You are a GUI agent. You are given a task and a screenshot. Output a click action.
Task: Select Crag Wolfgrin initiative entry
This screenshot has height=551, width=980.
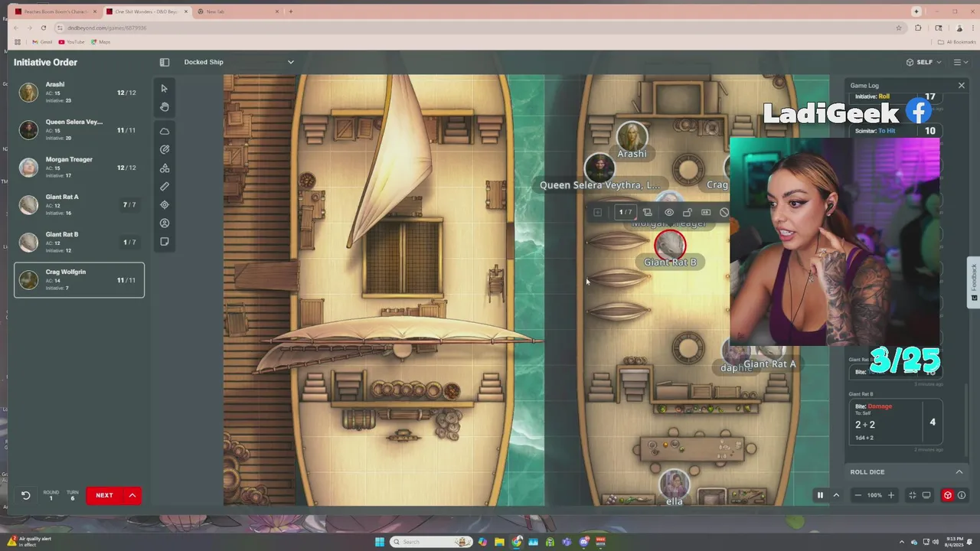pyautogui.click(x=79, y=280)
